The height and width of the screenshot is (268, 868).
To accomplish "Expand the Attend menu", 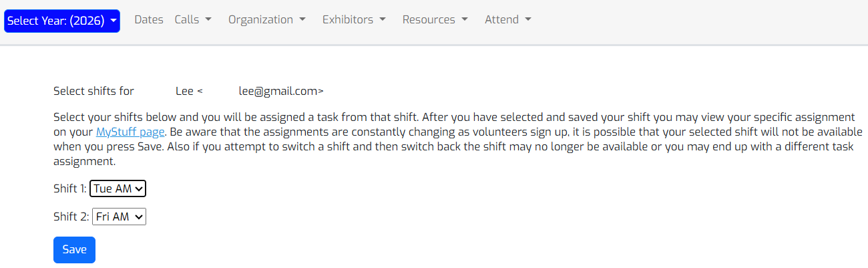I will 508,19.
